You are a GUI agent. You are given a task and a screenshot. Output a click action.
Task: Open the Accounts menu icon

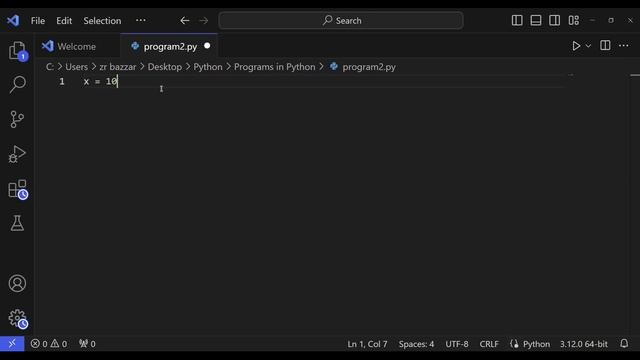click(17, 283)
